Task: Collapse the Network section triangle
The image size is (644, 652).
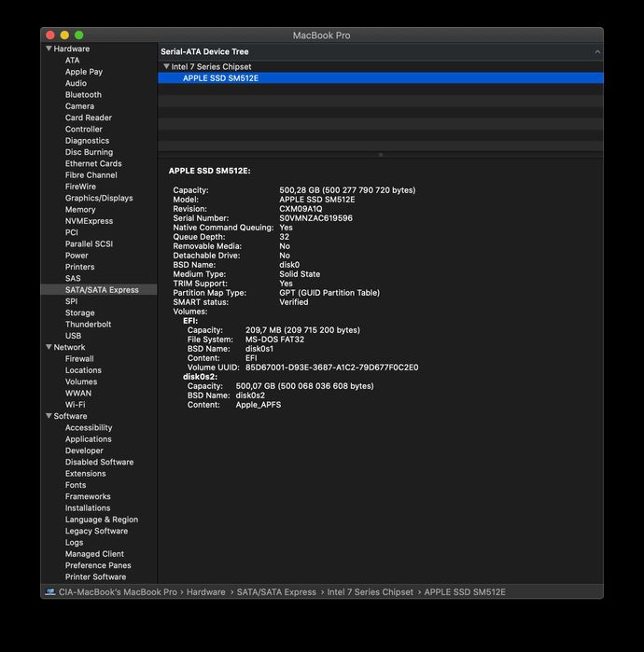Action: [x=49, y=347]
